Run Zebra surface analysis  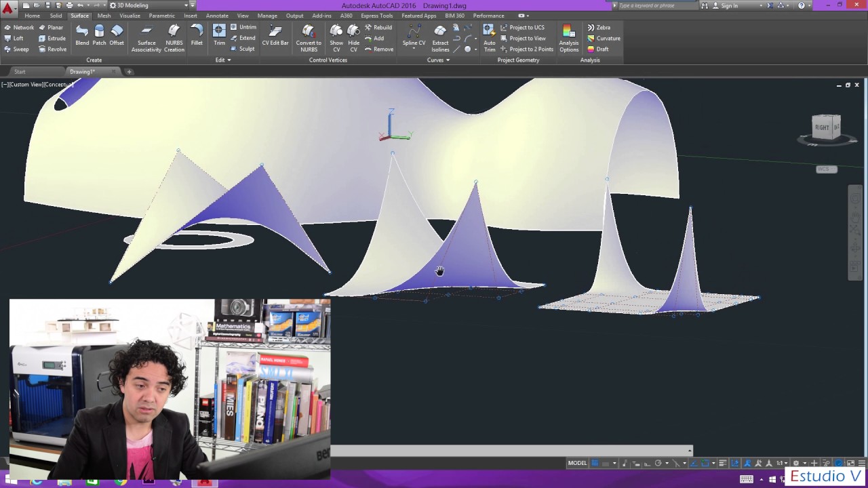(x=599, y=28)
